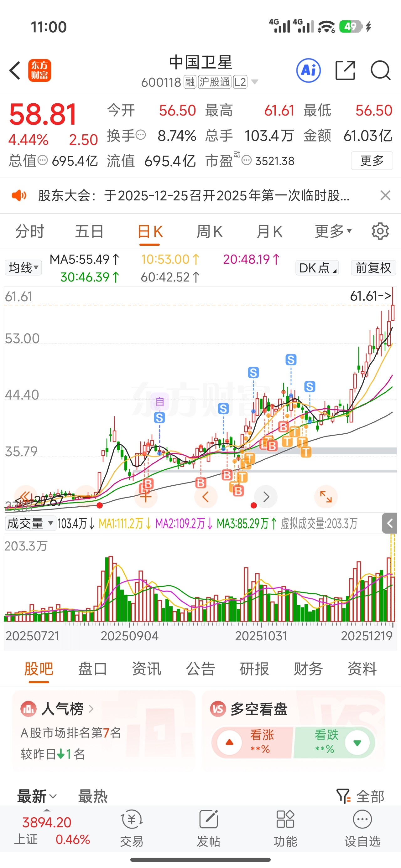Open chart settings gear icon
Viewport: 401px width, 868px height.
380,231
